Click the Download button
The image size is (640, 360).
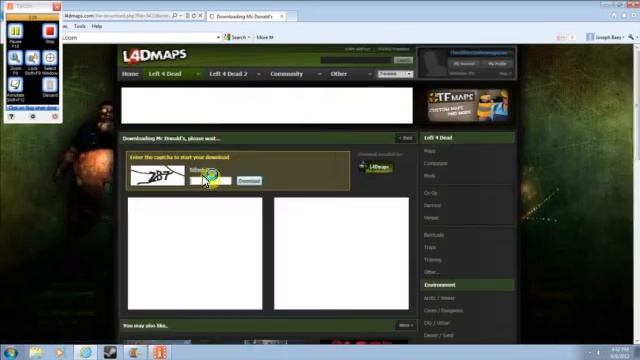click(x=249, y=181)
